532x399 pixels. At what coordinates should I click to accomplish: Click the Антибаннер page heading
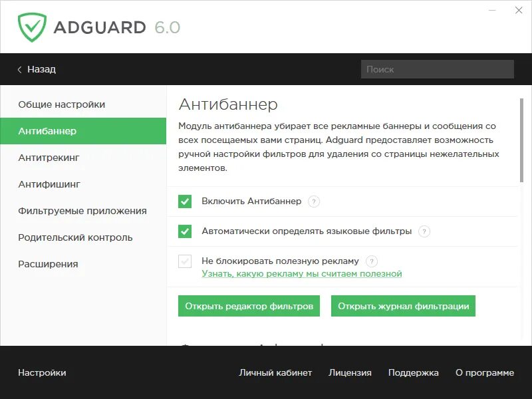click(228, 104)
